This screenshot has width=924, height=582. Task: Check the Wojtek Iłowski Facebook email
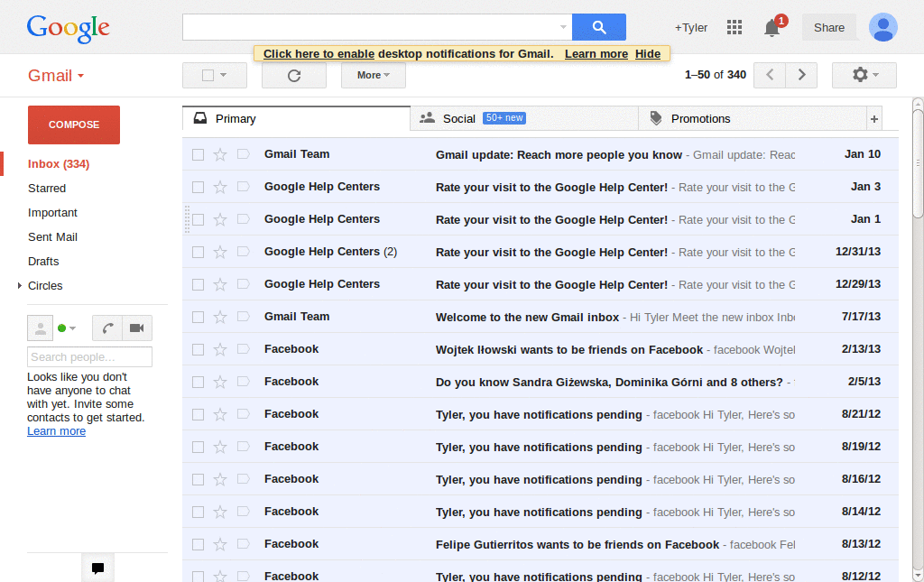(x=198, y=349)
